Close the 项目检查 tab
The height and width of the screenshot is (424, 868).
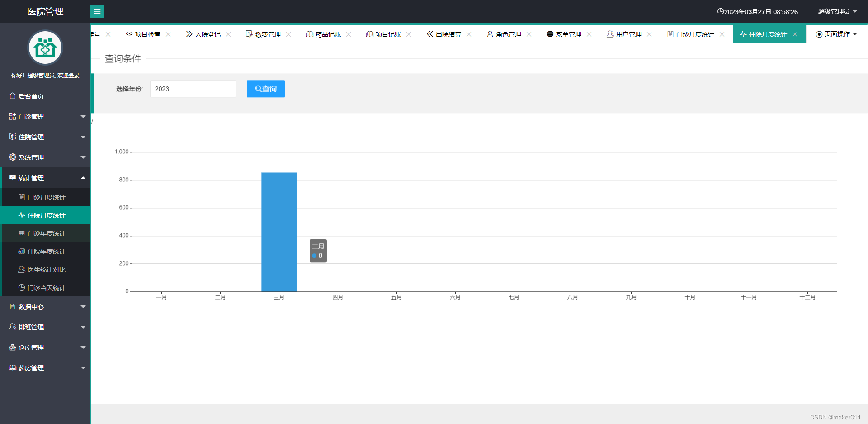pos(168,34)
